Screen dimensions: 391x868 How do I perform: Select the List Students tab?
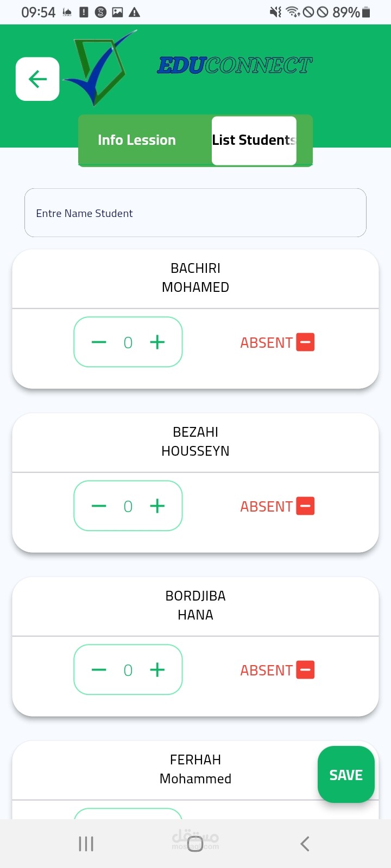[254, 140]
